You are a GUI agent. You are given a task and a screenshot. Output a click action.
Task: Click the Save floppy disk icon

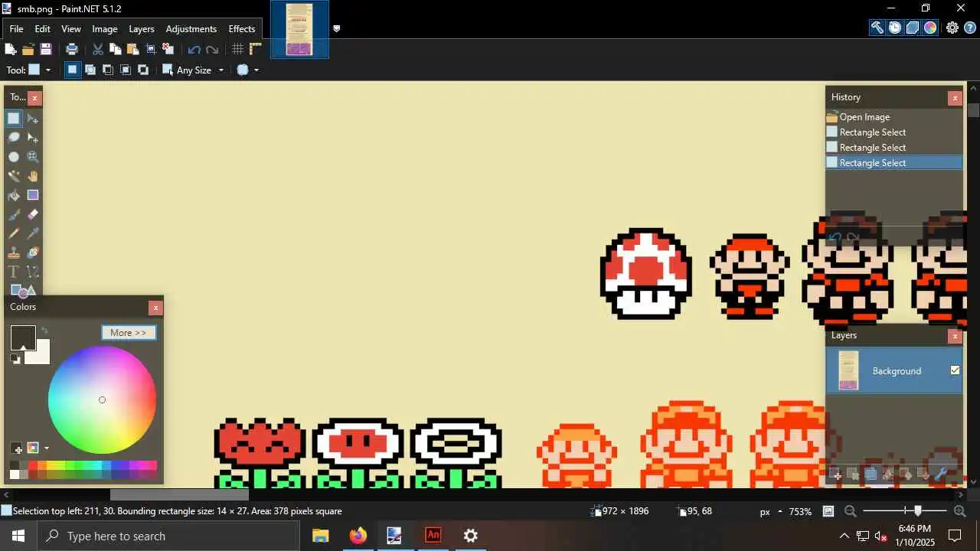click(x=46, y=49)
